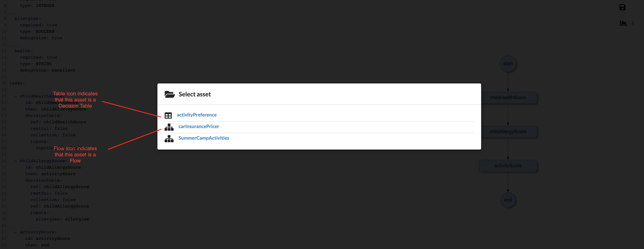Click the flow icon beside carInsurancePricer
644x249 pixels.
169,127
